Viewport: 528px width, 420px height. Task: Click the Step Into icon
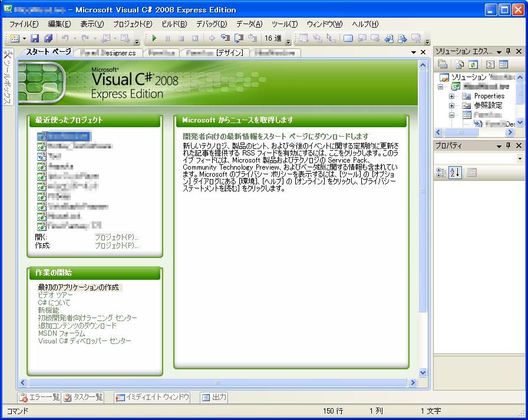225,38
